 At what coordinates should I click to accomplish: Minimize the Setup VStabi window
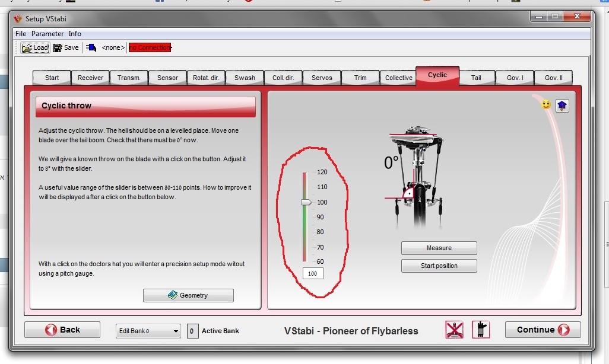pos(539,16)
